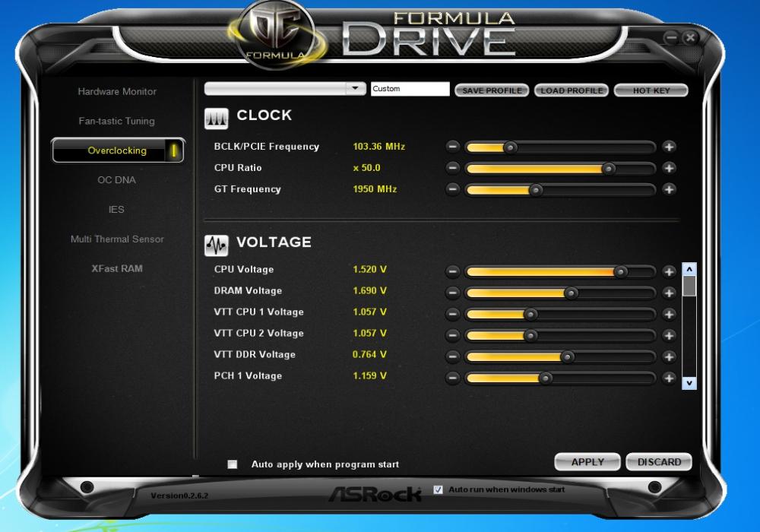Image resolution: width=760 pixels, height=532 pixels.
Task: Click the voltage list scrollbar thumb
Action: (x=689, y=286)
